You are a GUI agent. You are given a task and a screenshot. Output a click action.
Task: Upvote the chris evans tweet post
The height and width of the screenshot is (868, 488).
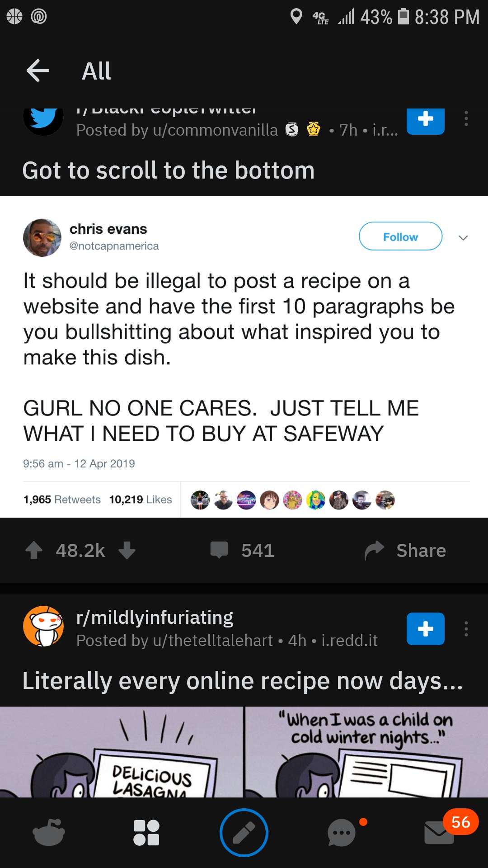click(x=34, y=551)
